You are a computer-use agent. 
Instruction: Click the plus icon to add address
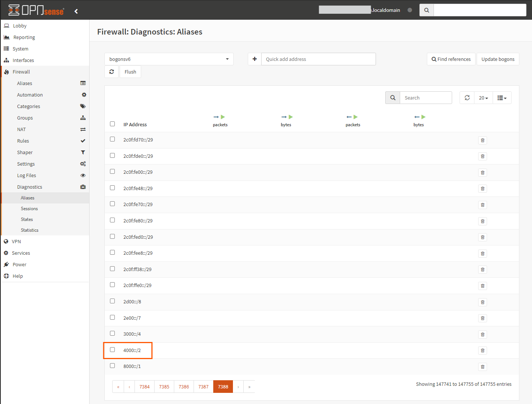tap(254, 59)
